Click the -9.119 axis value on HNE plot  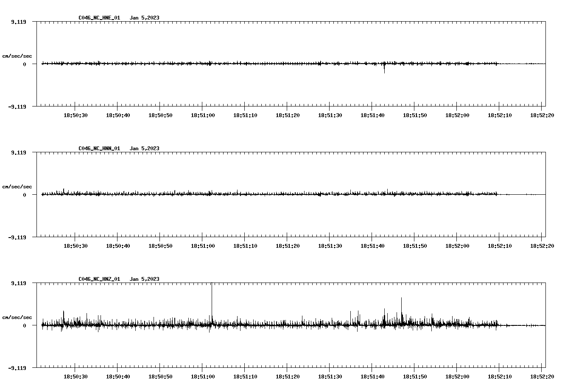pos(17,106)
